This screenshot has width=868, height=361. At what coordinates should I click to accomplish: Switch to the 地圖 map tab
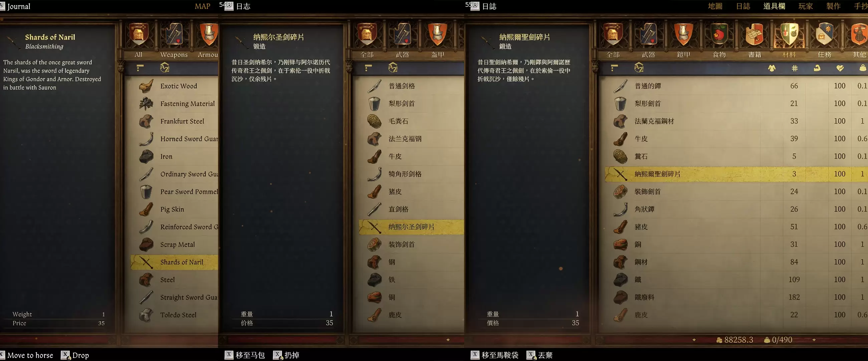[715, 6]
